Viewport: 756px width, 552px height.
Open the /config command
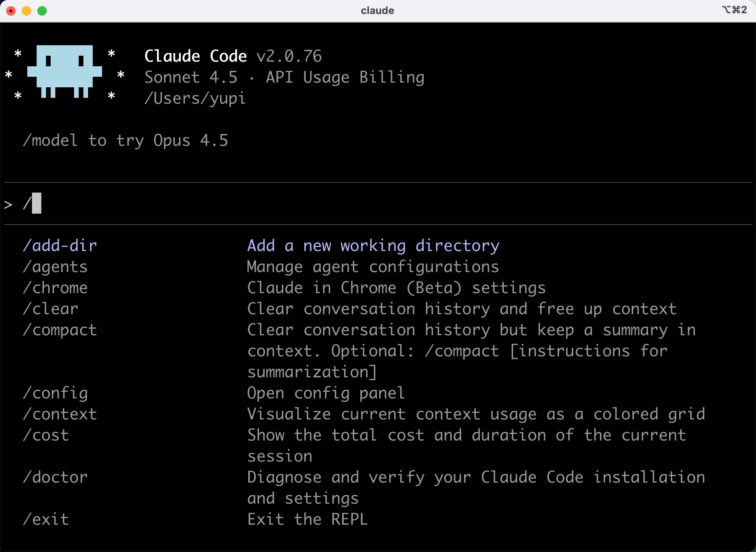tap(55, 393)
